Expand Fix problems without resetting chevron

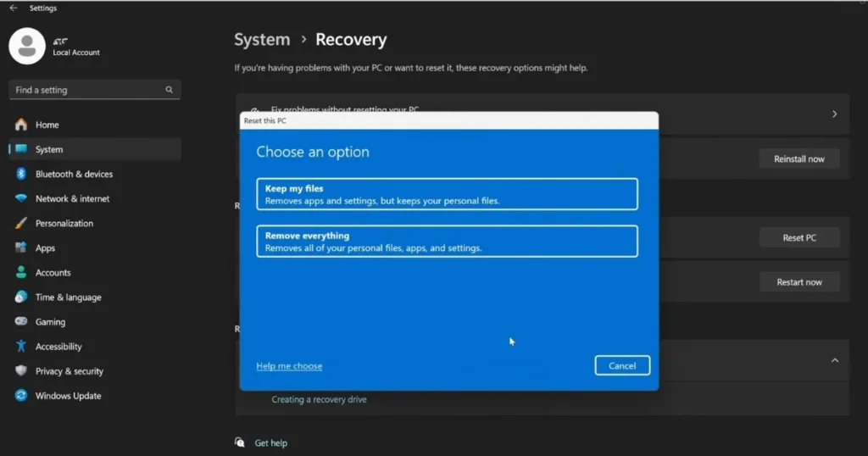[834, 114]
